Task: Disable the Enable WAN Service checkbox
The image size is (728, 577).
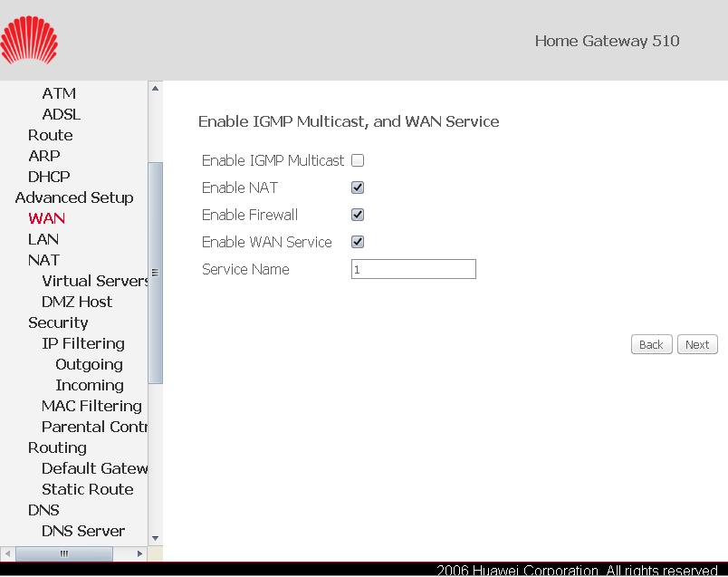Action: click(x=358, y=242)
